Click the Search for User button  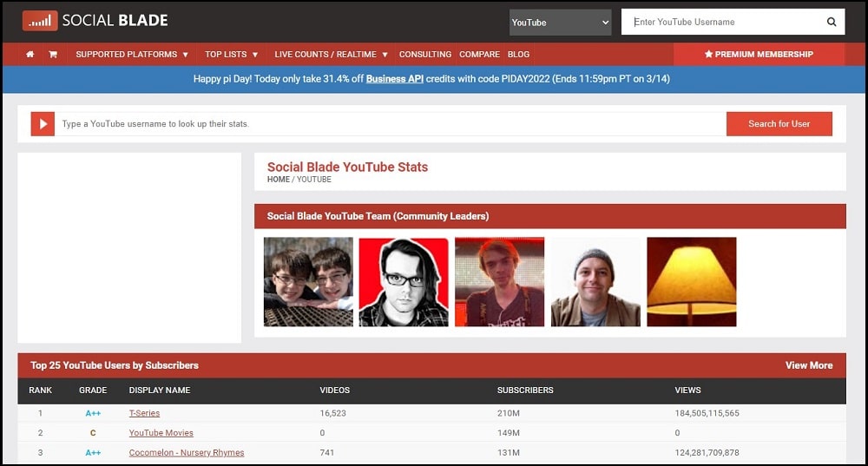click(x=779, y=124)
